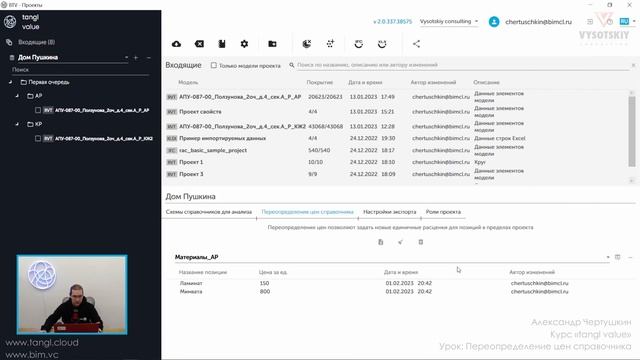Image resolution: width=640 pixels, height=360 pixels.
Task: Click the IFC refresh icon
Action: 358,44
